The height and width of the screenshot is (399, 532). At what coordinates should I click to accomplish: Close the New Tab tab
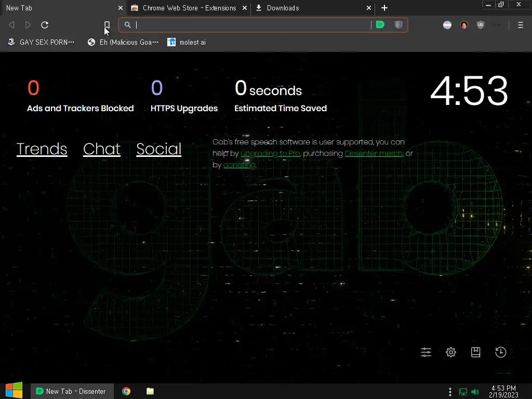coord(121,8)
